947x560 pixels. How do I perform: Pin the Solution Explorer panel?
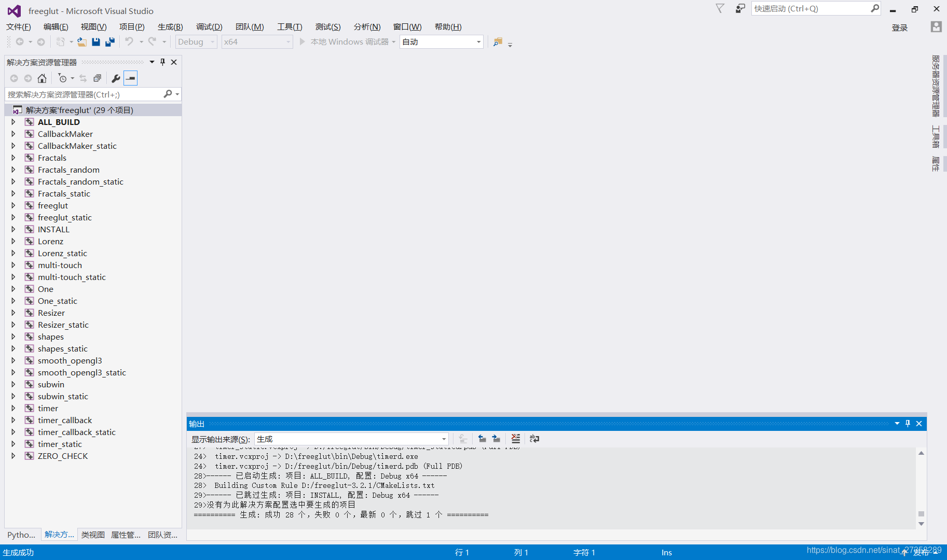[162, 62]
